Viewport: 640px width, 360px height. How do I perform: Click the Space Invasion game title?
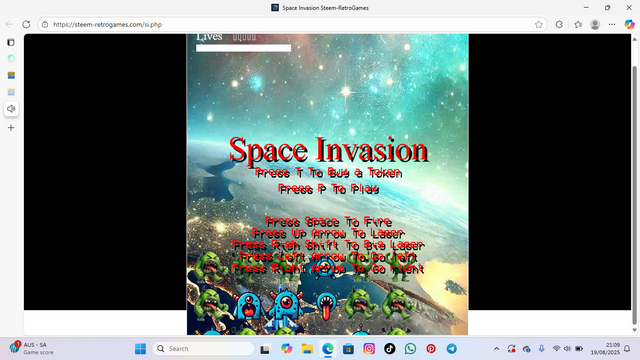point(329,150)
